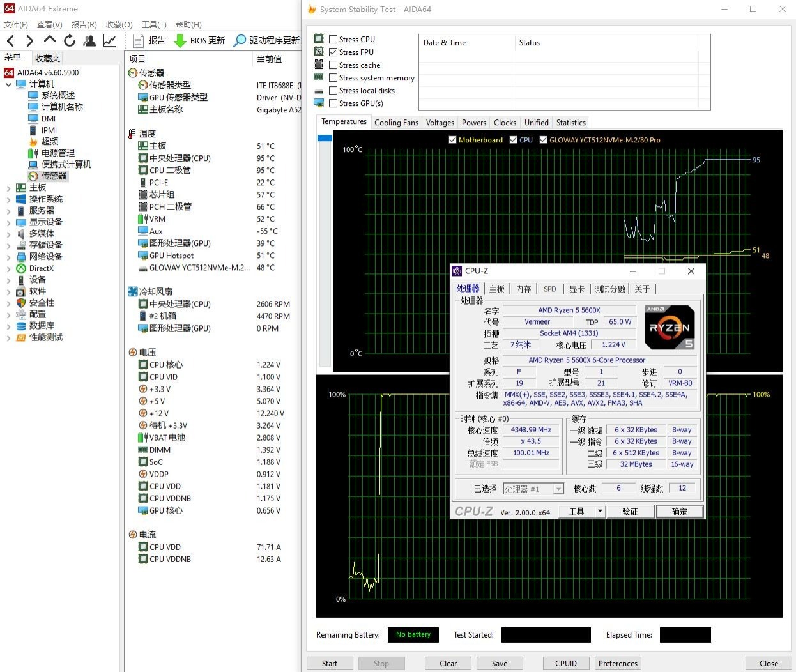The image size is (796, 672).
Task: Click the blue graph scale slider indicator
Action: pos(325,138)
